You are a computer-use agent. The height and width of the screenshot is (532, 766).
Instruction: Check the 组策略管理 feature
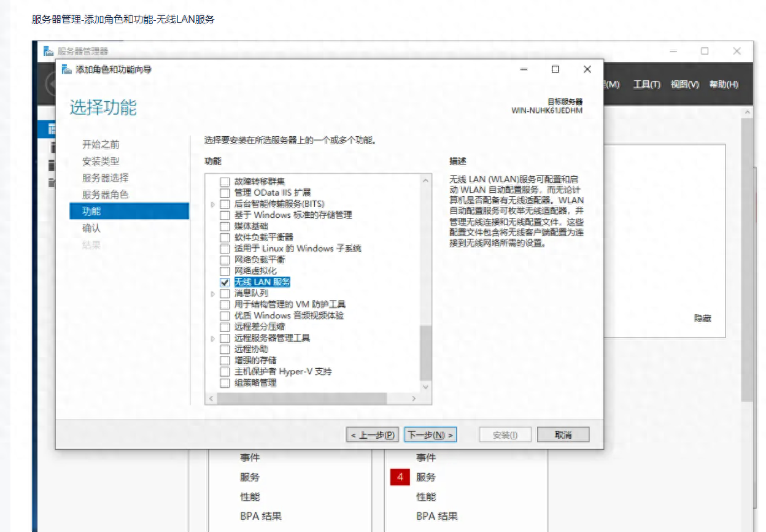(x=225, y=382)
